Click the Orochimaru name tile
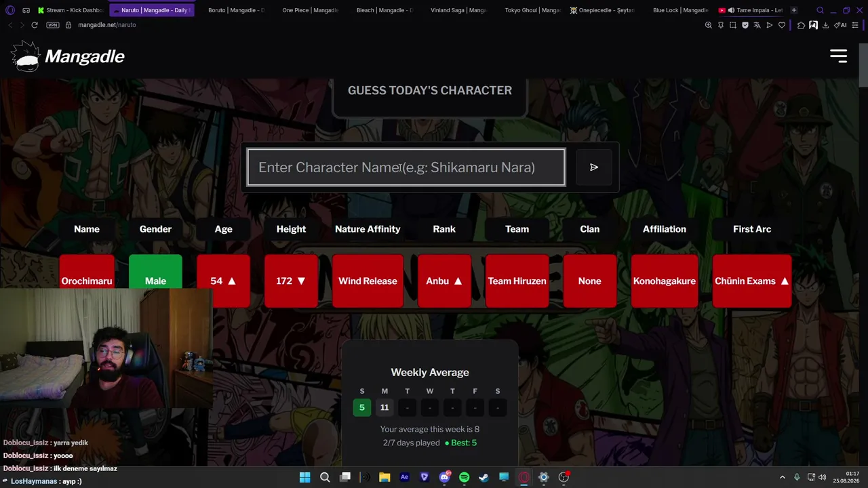 pyautogui.click(x=87, y=281)
